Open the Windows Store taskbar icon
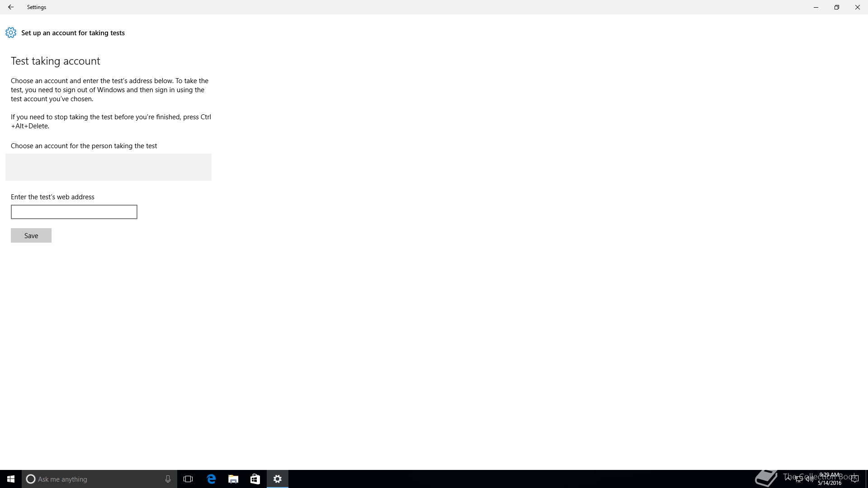Viewport: 868px width, 488px height. click(255, 479)
